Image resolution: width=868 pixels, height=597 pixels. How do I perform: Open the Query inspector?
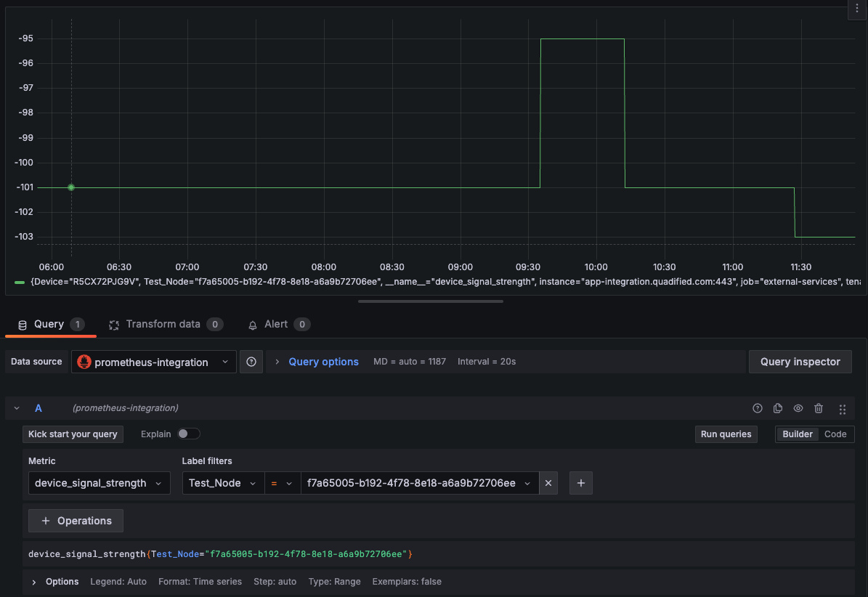click(x=800, y=362)
